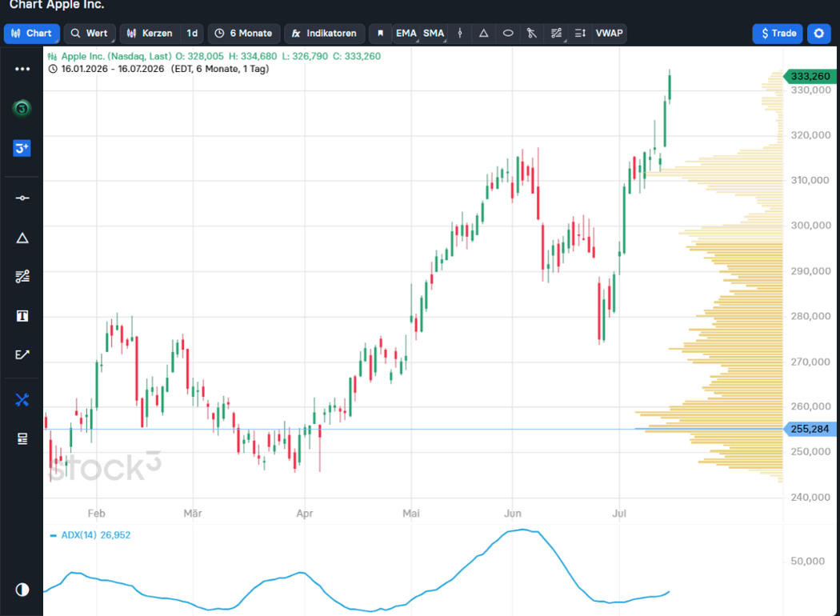Select the text annotation tool
This screenshot has height=616, width=840.
point(22,316)
